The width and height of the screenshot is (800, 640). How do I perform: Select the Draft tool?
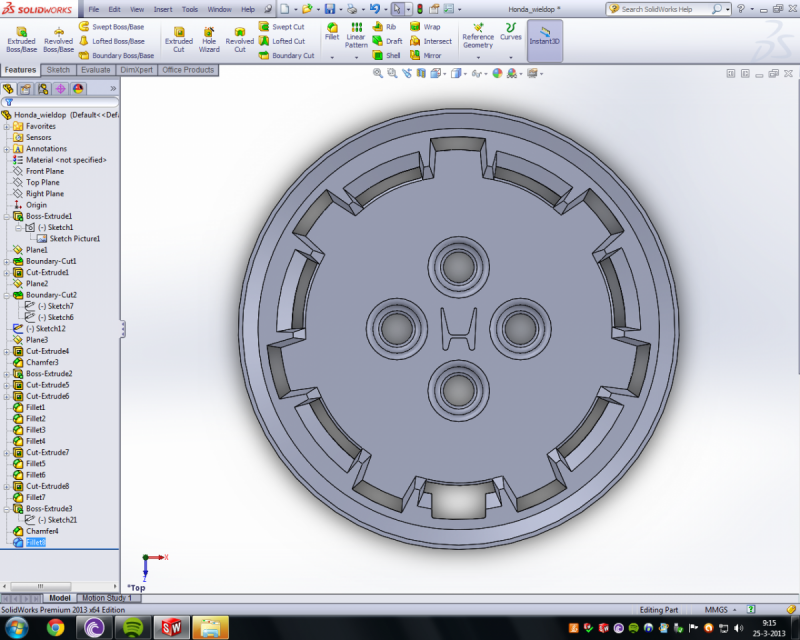[388, 41]
